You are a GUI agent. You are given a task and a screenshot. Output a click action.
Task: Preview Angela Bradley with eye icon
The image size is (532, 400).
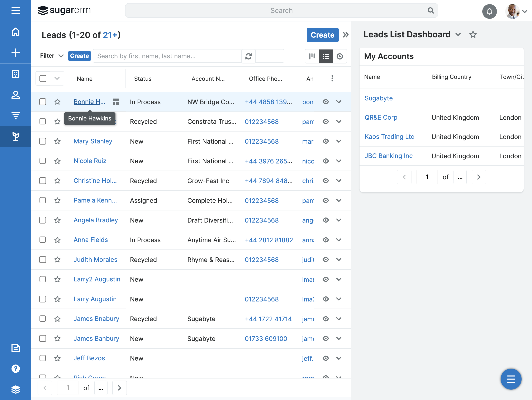point(326,220)
